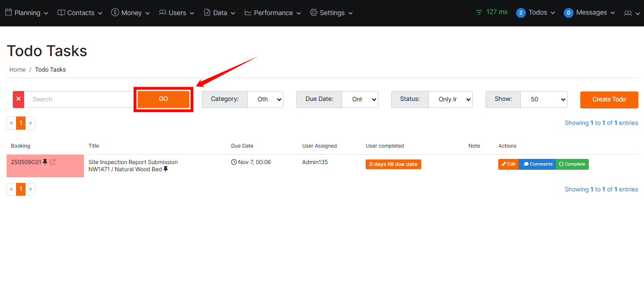Open the Performance menu
Image resolution: width=644 pixels, height=290 pixels.
[x=273, y=13]
